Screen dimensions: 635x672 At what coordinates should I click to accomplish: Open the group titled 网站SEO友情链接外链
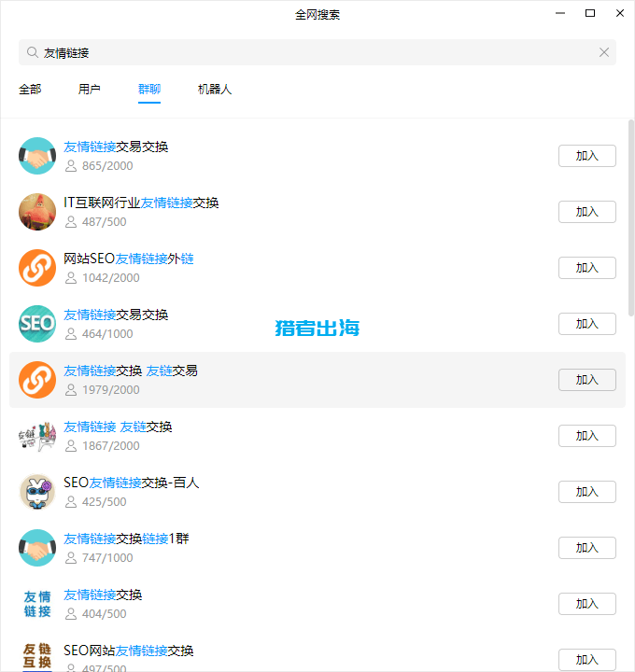coord(129,259)
